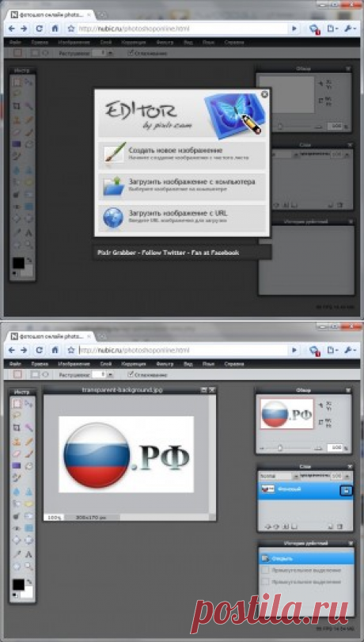Viewport: 364px width, 642px height.
Task: Open Коррекция menu in the window with EDITOR dialog
Action: [134, 42]
